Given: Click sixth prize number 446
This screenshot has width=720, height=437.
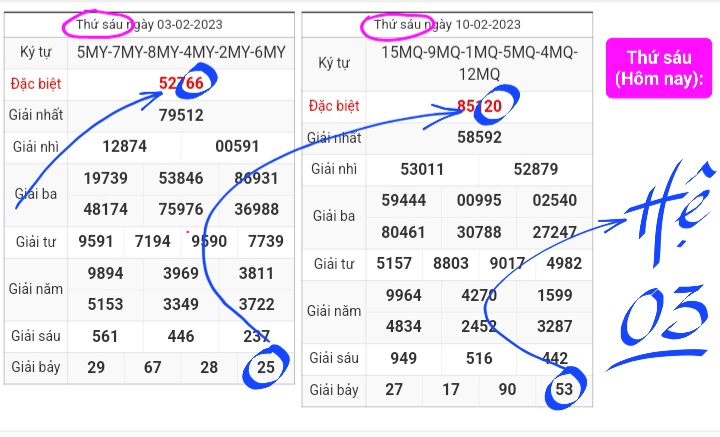Looking at the screenshot, I should [x=181, y=336].
